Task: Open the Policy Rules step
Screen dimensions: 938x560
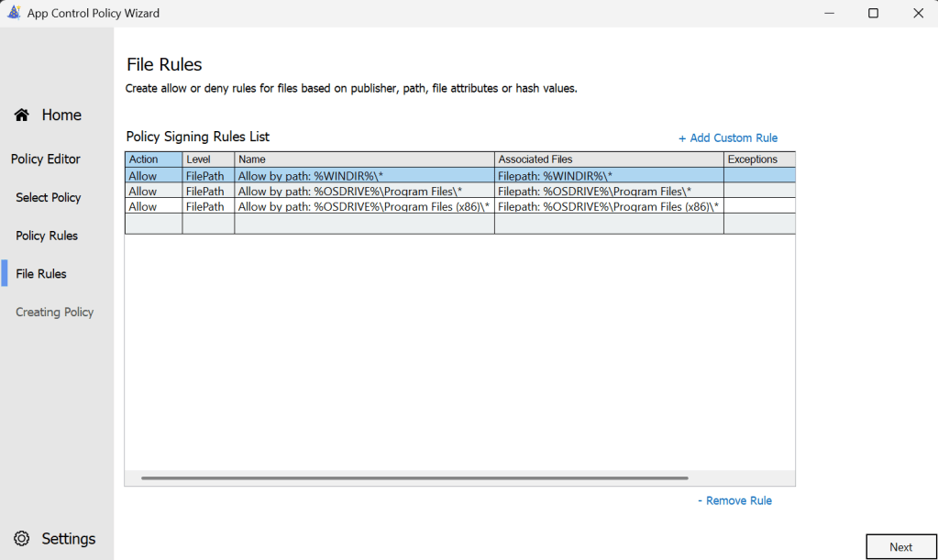Action: tap(47, 236)
